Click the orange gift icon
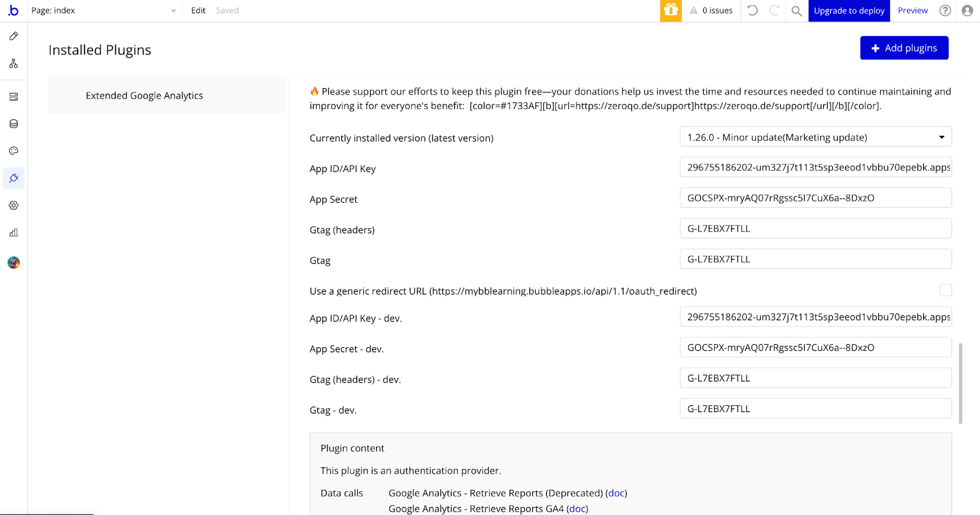 point(671,10)
